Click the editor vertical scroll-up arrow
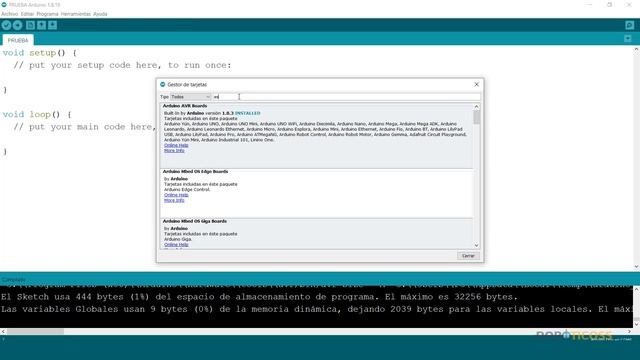The height and width of the screenshot is (360, 640). tap(636, 49)
